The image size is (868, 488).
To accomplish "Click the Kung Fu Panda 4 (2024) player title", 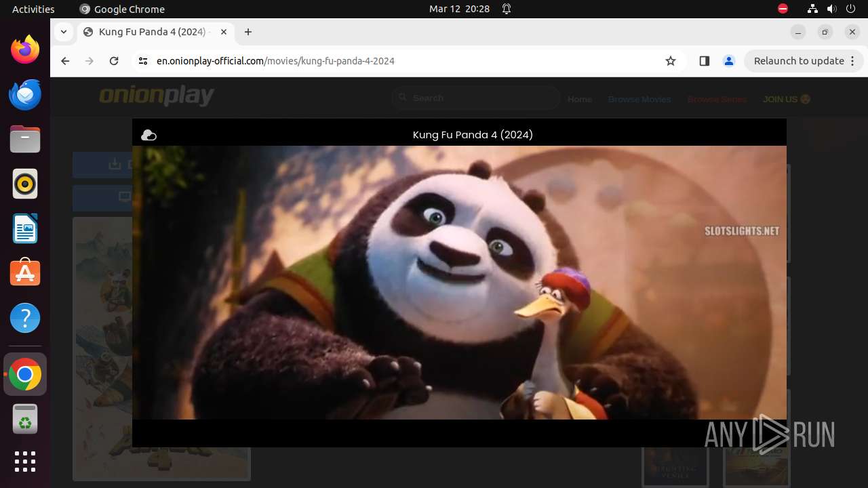I will pos(473,135).
